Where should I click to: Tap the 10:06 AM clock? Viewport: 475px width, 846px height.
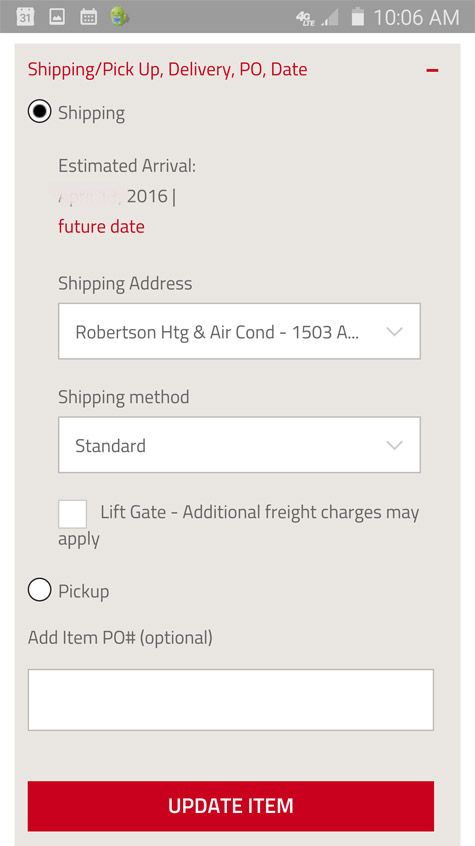pyautogui.click(x=416, y=17)
